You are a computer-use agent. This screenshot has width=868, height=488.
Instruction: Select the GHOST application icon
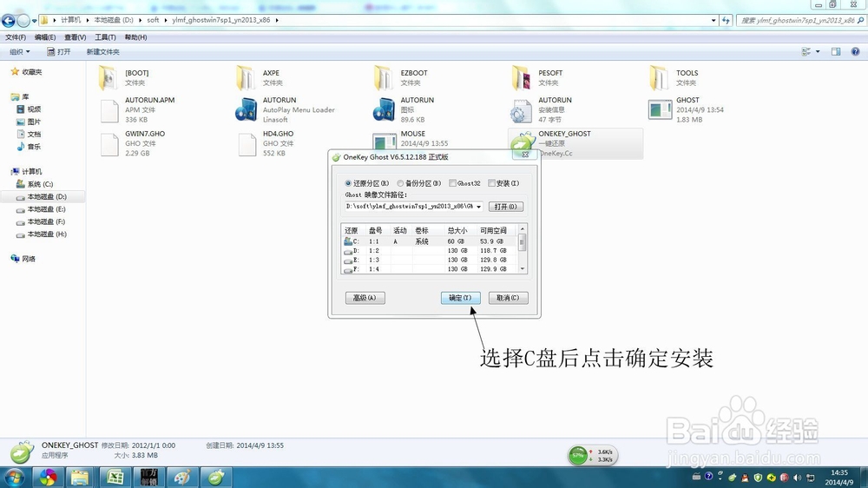(x=660, y=109)
